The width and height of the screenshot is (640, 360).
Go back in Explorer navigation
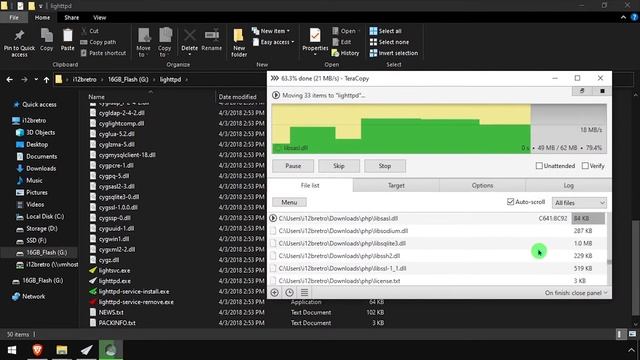click(x=9, y=80)
